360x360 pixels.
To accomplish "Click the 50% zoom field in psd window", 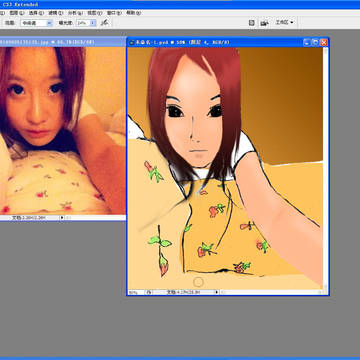I will [x=136, y=292].
